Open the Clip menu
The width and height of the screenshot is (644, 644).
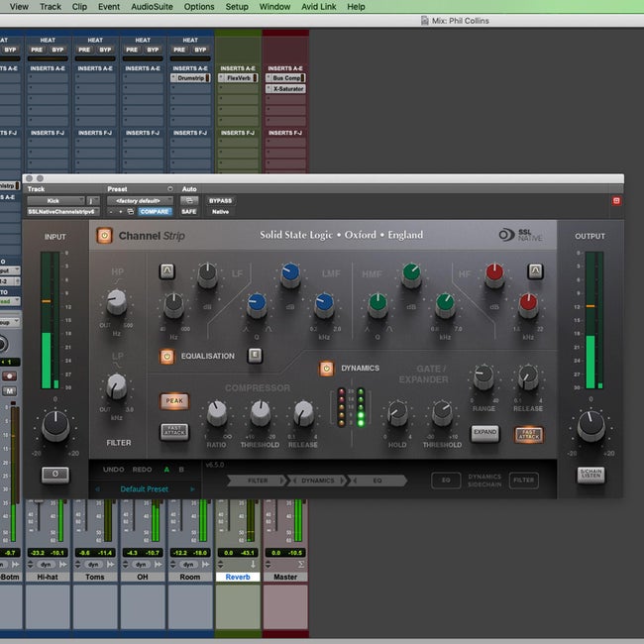point(79,7)
